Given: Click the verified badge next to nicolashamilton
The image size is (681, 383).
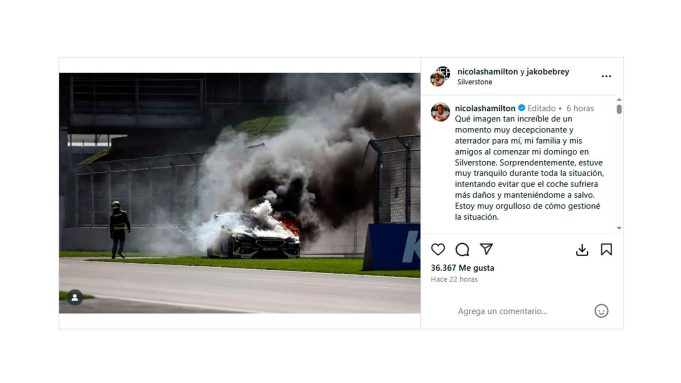Looking at the screenshot, I should pos(522,108).
